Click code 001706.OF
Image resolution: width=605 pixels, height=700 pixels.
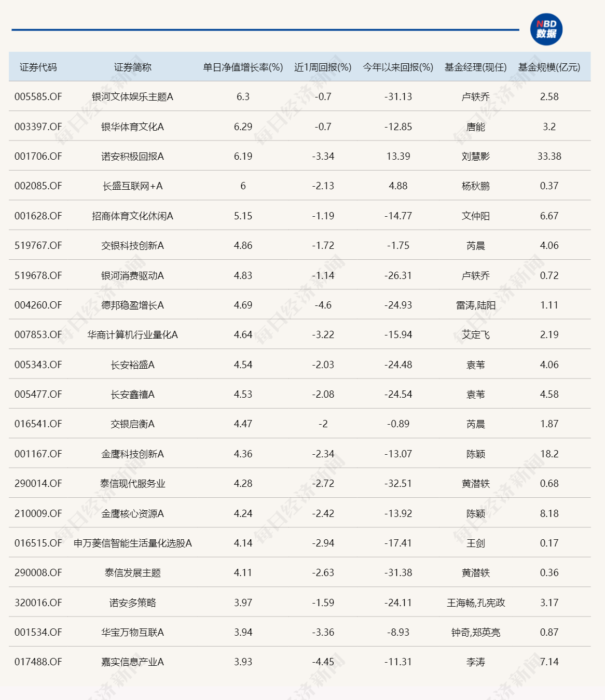[38, 156]
